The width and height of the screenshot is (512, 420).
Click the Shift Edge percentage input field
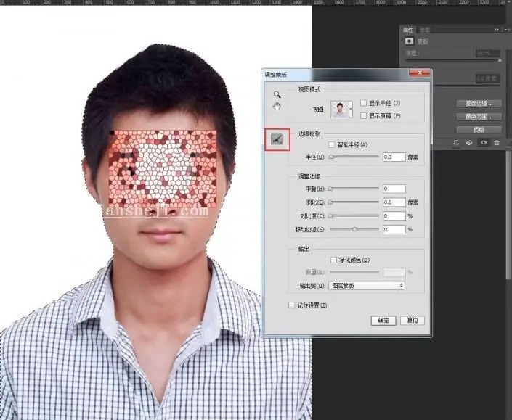tap(394, 229)
